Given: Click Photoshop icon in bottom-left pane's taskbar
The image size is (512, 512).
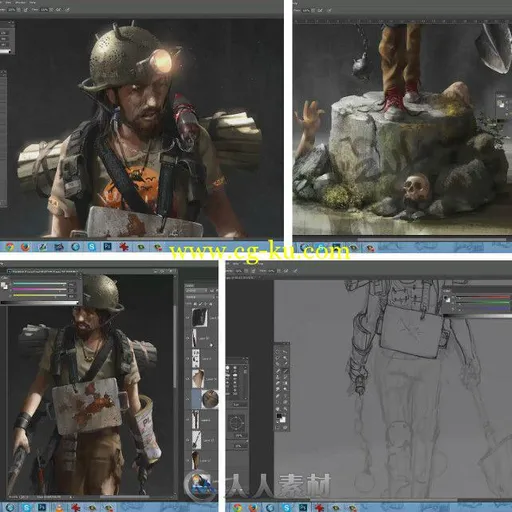Looking at the screenshot, I should [x=42, y=507].
